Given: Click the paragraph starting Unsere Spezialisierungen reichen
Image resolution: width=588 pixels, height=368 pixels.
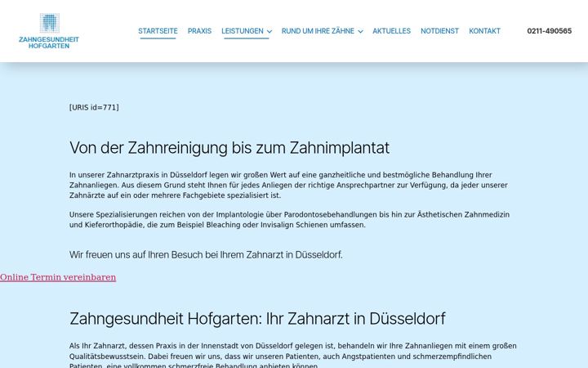Looking at the screenshot, I should coord(289,220).
